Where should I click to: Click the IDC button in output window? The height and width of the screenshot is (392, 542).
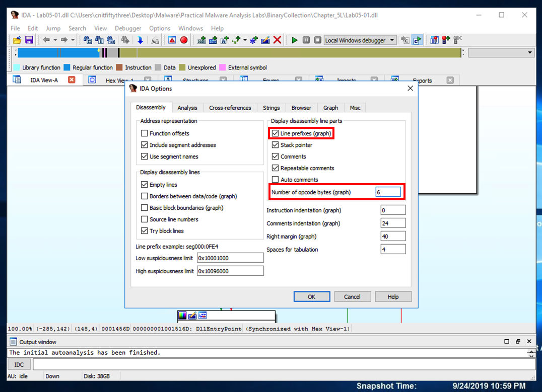click(19, 364)
